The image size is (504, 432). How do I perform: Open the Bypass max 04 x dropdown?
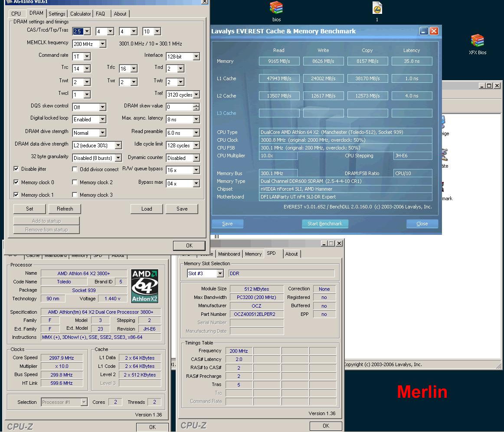point(196,183)
